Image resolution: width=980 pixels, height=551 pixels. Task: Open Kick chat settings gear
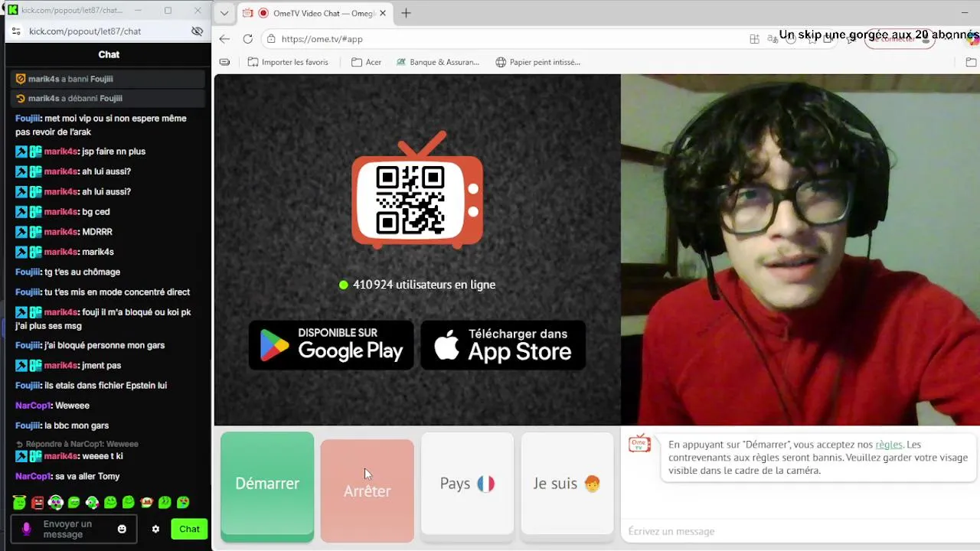coord(155,529)
